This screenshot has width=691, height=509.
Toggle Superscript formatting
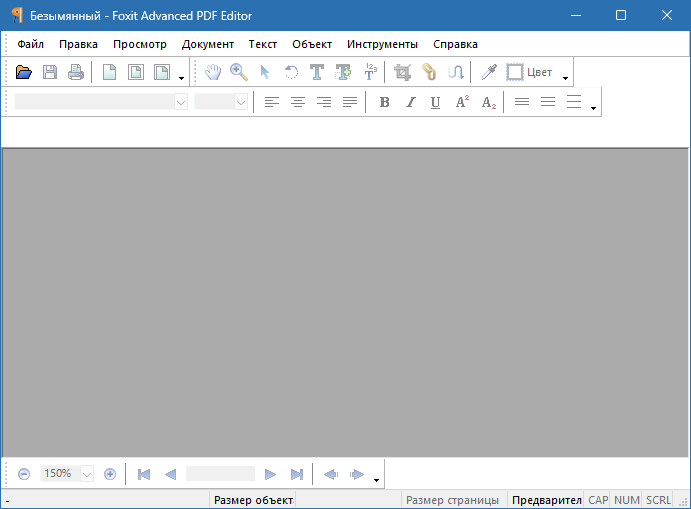[462, 102]
